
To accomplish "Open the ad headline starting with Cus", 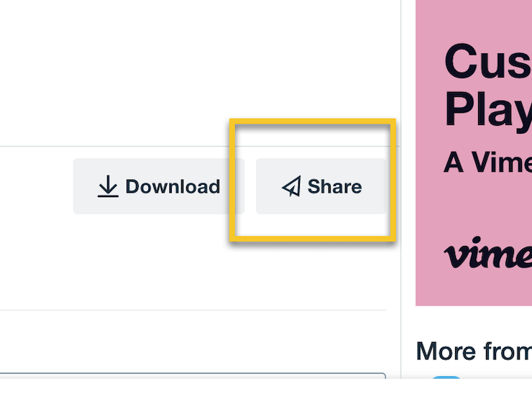I will tap(488, 61).
